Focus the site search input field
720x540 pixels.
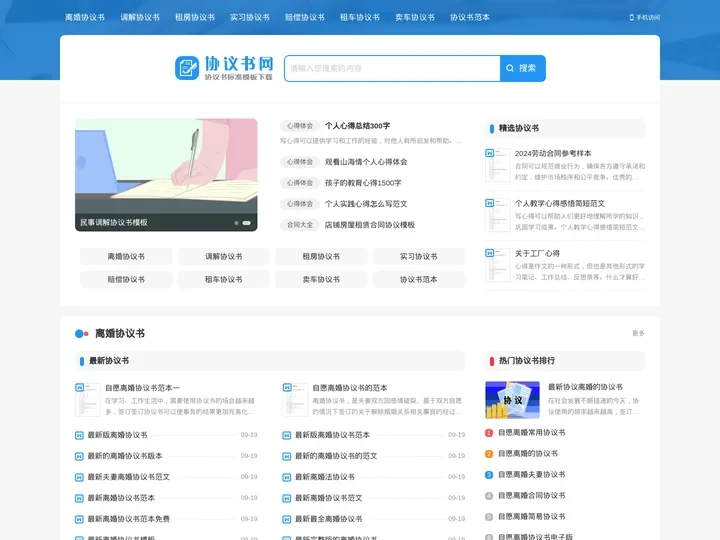(392, 68)
